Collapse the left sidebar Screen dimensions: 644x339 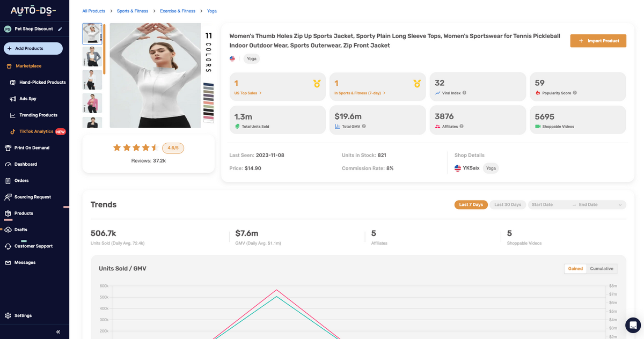tap(57, 331)
